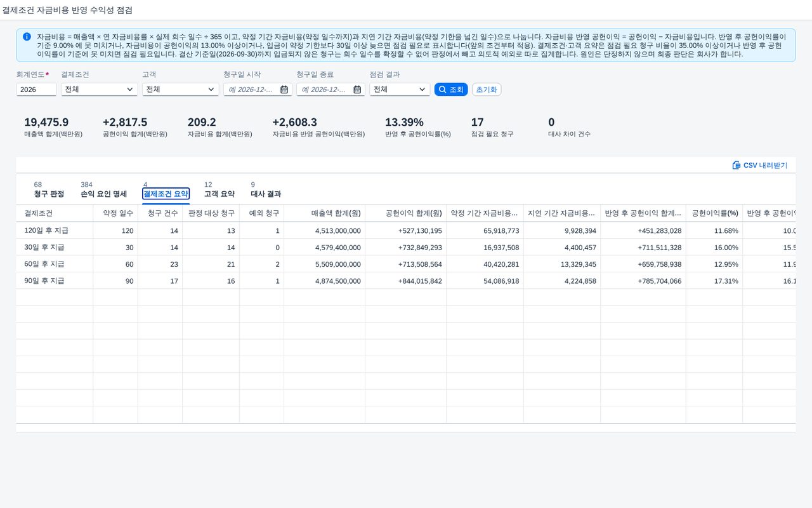This screenshot has width=812, height=508.
Task: Click the 조회 search button
Action: tap(451, 90)
